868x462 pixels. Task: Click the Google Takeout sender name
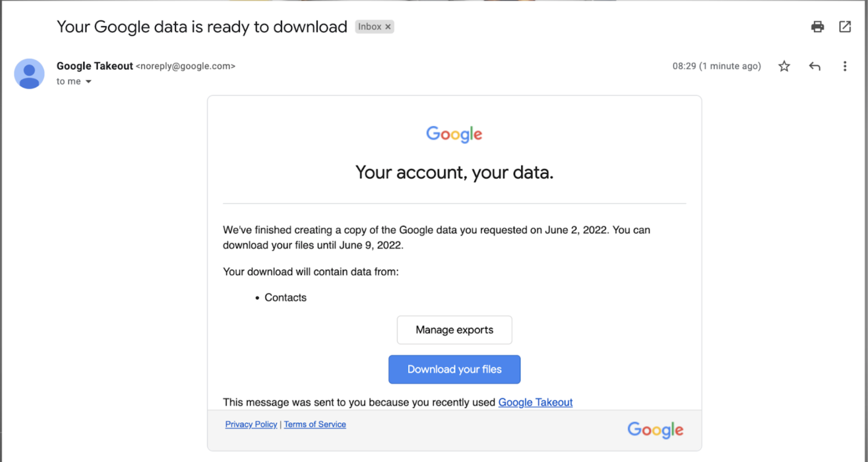point(94,66)
